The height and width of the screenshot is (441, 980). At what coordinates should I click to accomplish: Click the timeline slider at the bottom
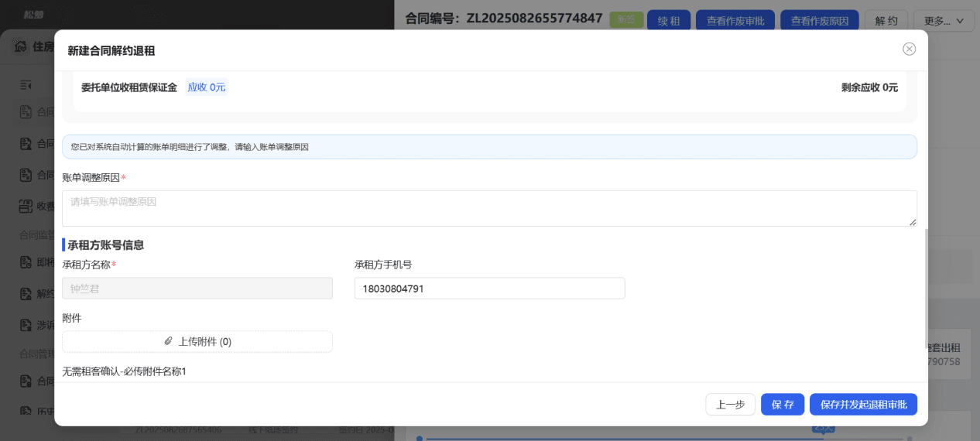663,439
